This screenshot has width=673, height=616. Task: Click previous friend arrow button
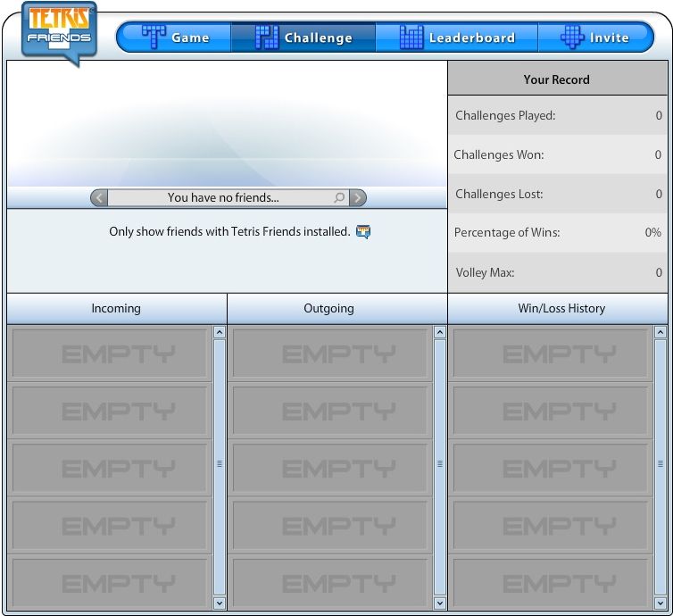click(x=99, y=197)
